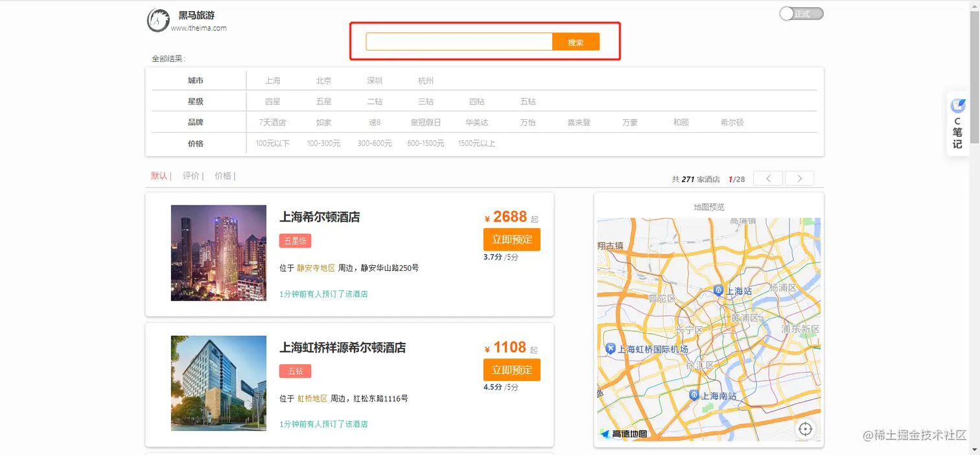The height and width of the screenshot is (455, 980).
Task: Click the 上海站 marker on map
Action: coord(718,290)
